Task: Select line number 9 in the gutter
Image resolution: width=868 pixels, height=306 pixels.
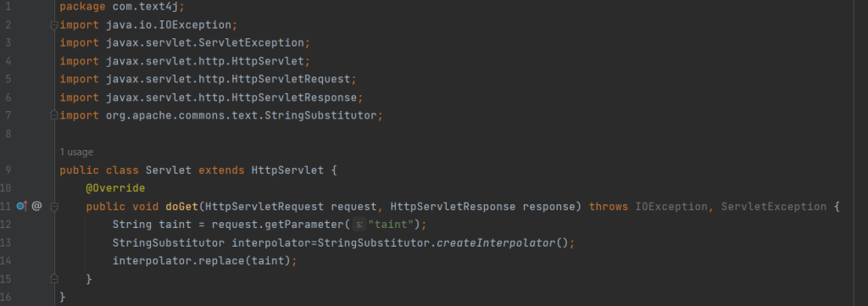Action: pyautogui.click(x=8, y=170)
